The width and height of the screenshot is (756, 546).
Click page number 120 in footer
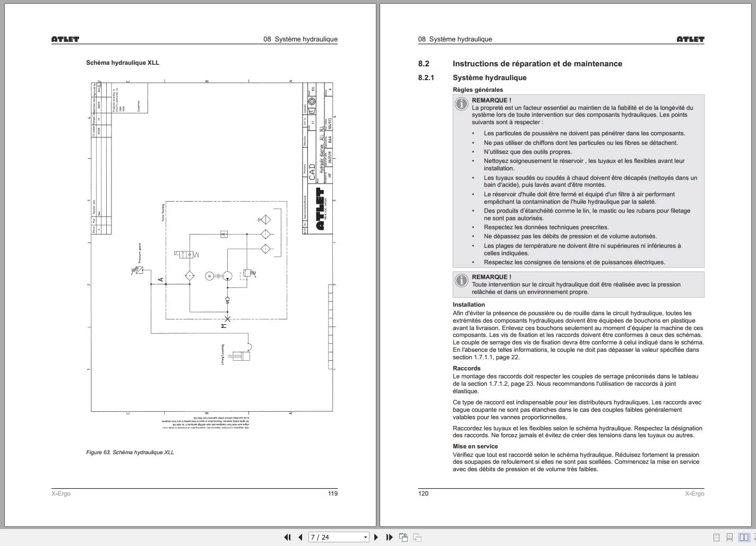click(423, 493)
